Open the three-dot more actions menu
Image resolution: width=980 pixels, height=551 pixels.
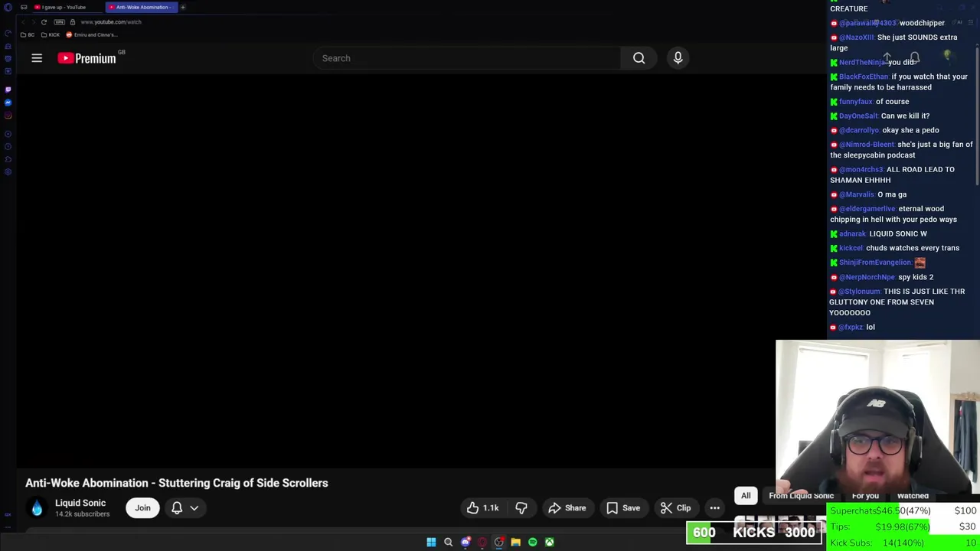point(714,508)
